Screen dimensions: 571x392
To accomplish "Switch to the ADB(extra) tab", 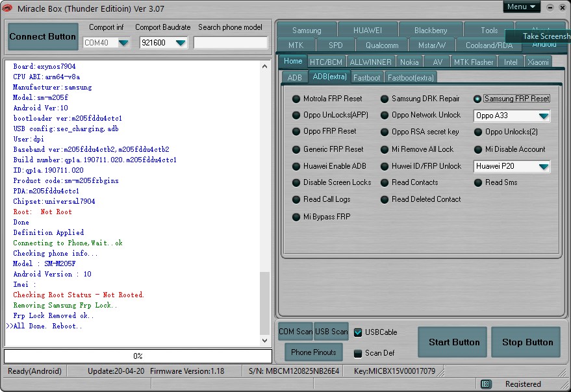I will pyautogui.click(x=329, y=77).
